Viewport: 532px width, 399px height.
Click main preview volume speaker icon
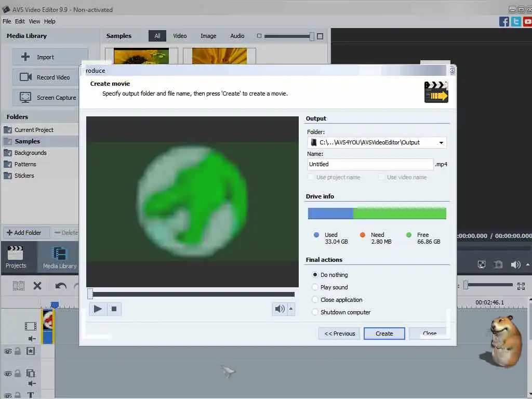pyautogui.click(x=515, y=264)
